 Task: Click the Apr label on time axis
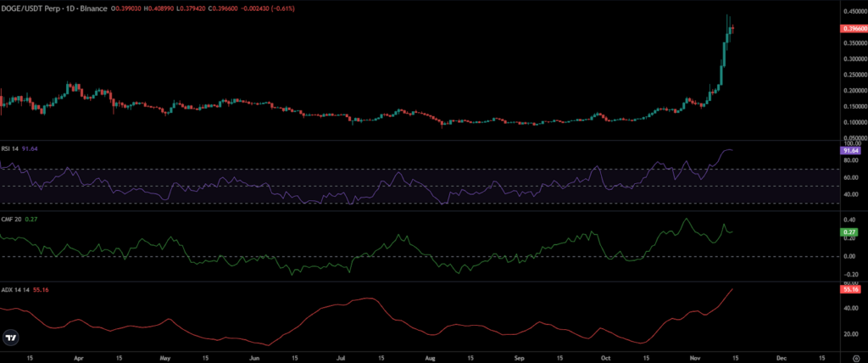pos(77,358)
